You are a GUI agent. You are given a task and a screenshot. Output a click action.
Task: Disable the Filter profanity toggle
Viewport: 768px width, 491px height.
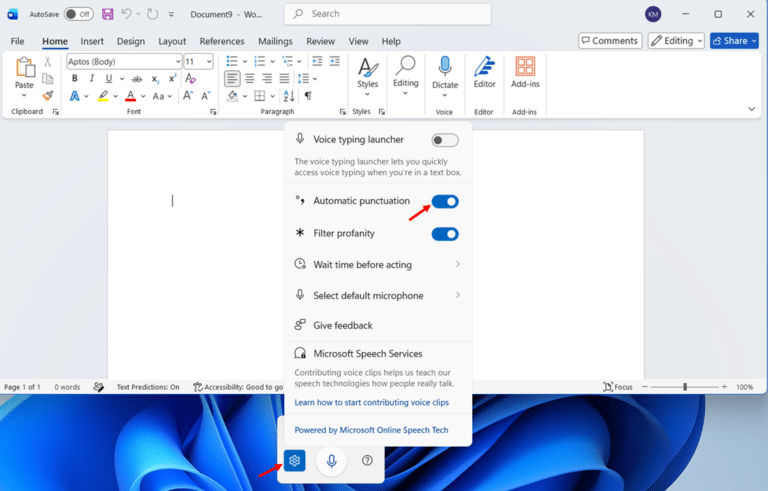coord(445,234)
